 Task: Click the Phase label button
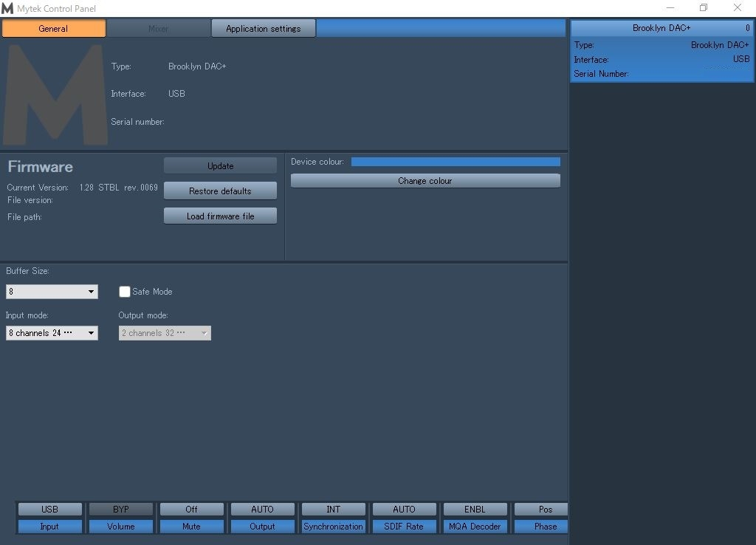pyautogui.click(x=541, y=527)
